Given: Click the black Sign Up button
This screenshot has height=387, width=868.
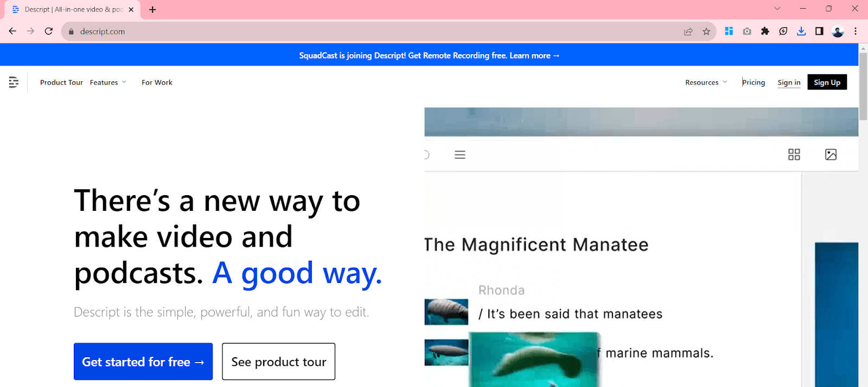Looking at the screenshot, I should pyautogui.click(x=827, y=82).
